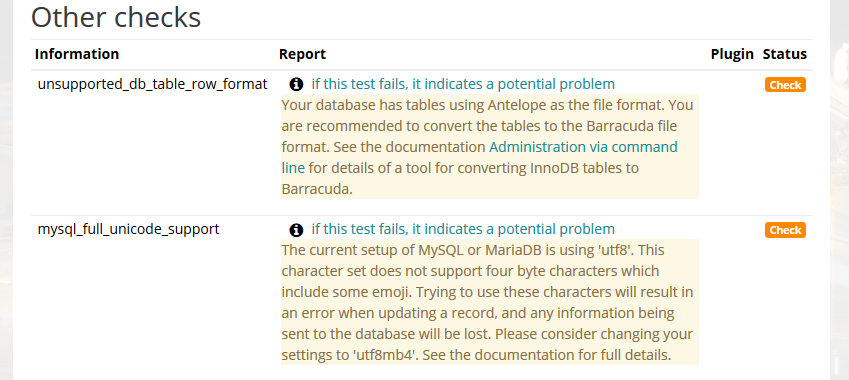Open 'if this test fails' link for unicode support

click(x=463, y=230)
